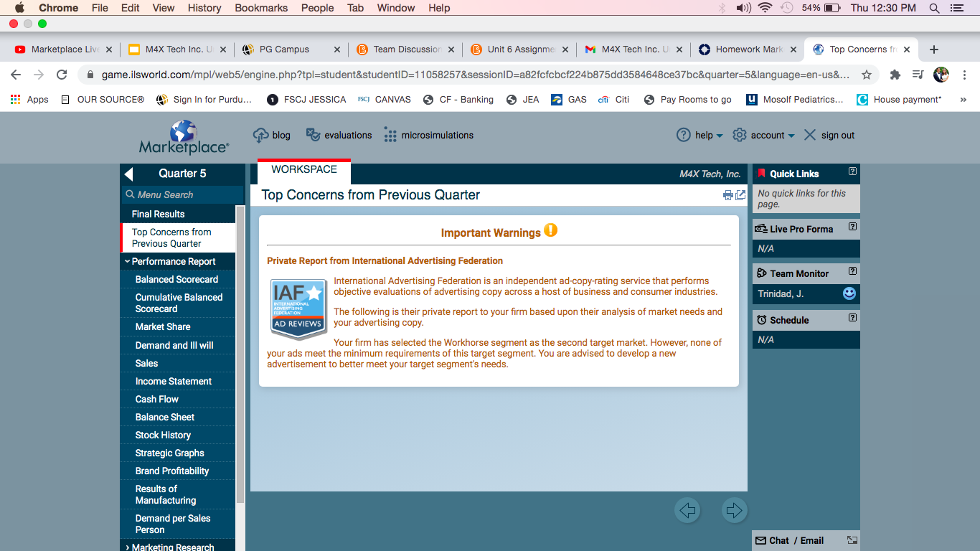Go to the previous page arrow
Screen dimensions: 980x551
[687, 510]
